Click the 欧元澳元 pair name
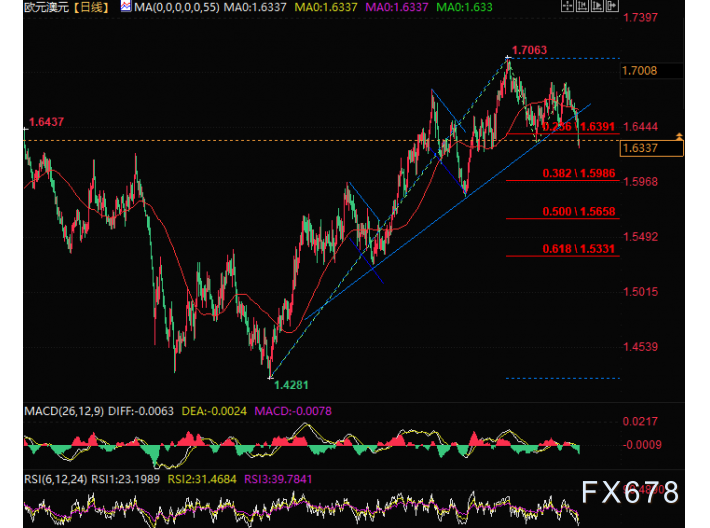 pos(46,7)
